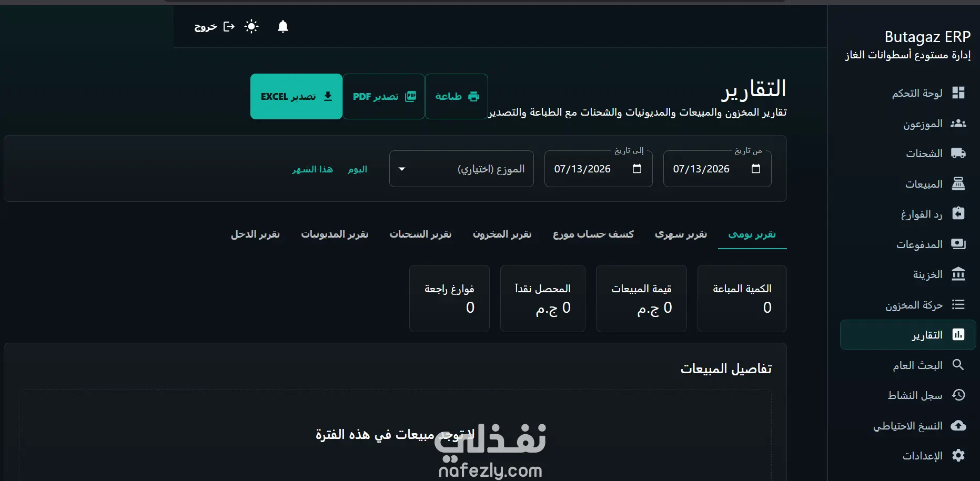Click the logout arrow icon
980x481 pixels.
click(x=229, y=26)
